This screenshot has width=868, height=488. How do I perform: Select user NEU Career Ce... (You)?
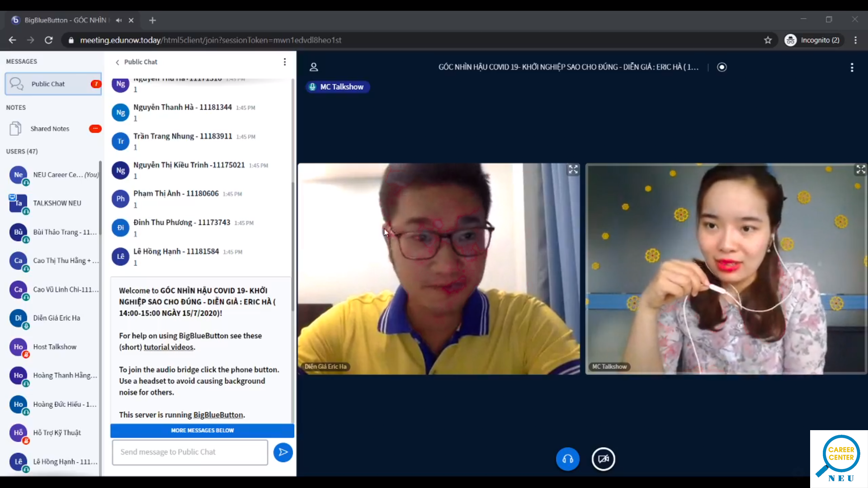[x=53, y=175]
